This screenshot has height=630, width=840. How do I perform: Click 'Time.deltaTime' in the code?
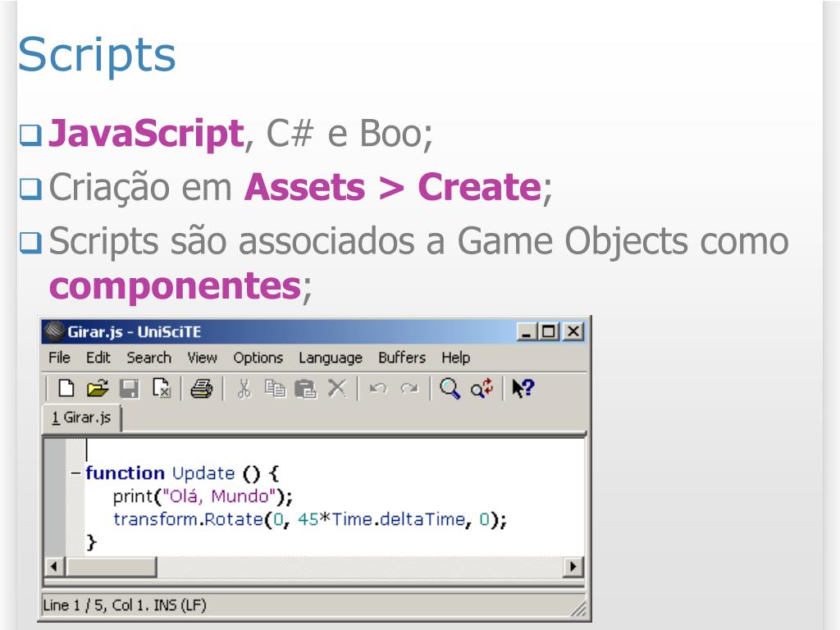click(399, 519)
